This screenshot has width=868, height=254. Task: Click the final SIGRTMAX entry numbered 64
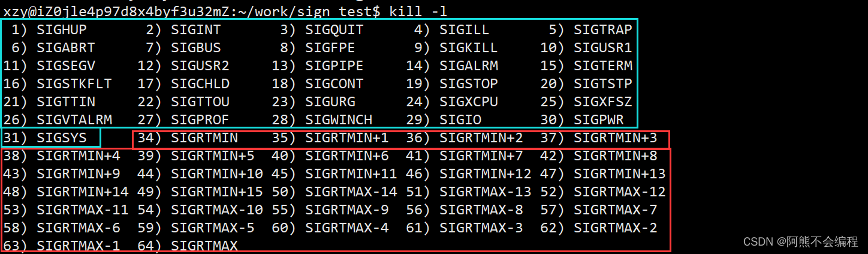tap(204, 246)
